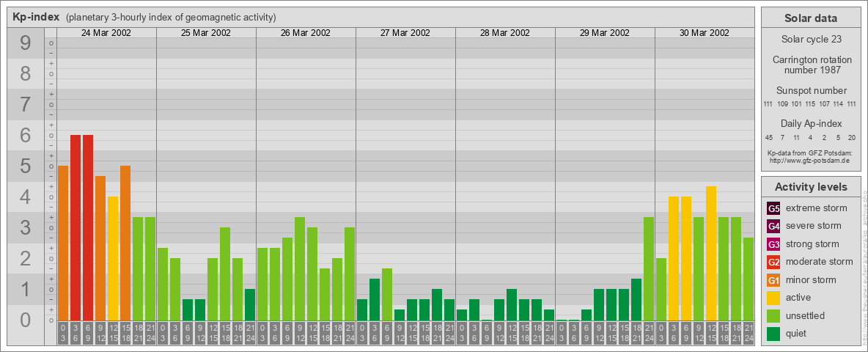868x352 pixels.
Task: Click the Kp axis label 6
Action: 26,135
